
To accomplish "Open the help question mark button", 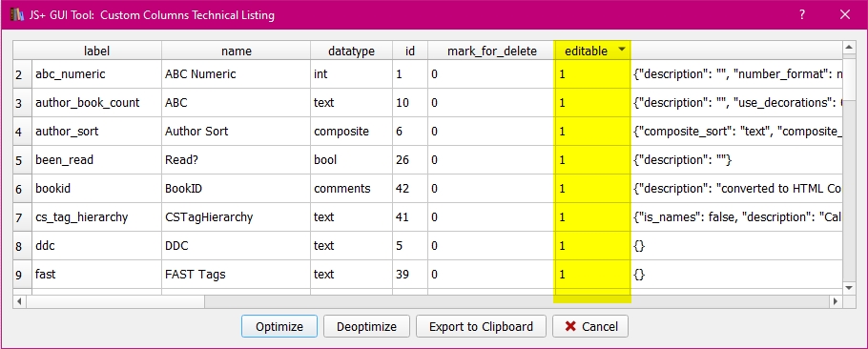I will (802, 15).
